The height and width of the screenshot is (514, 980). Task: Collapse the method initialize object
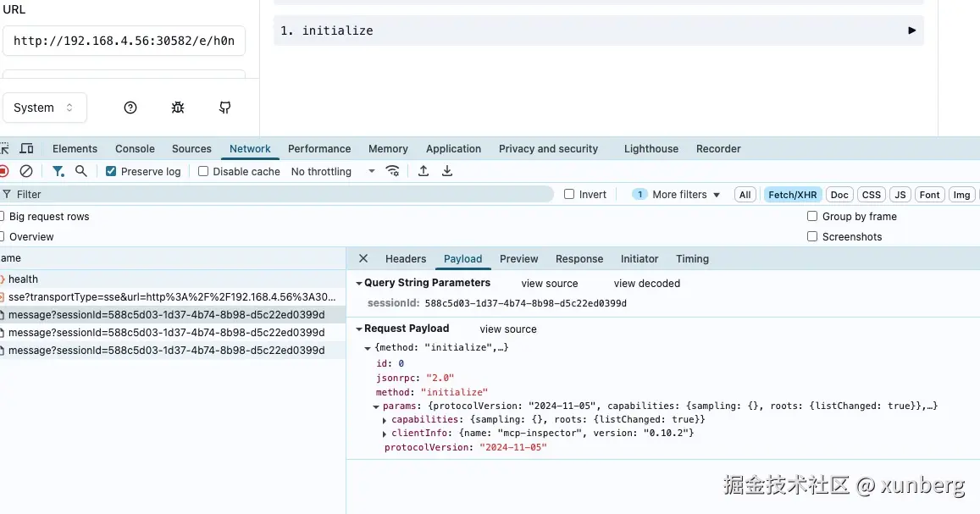click(368, 348)
